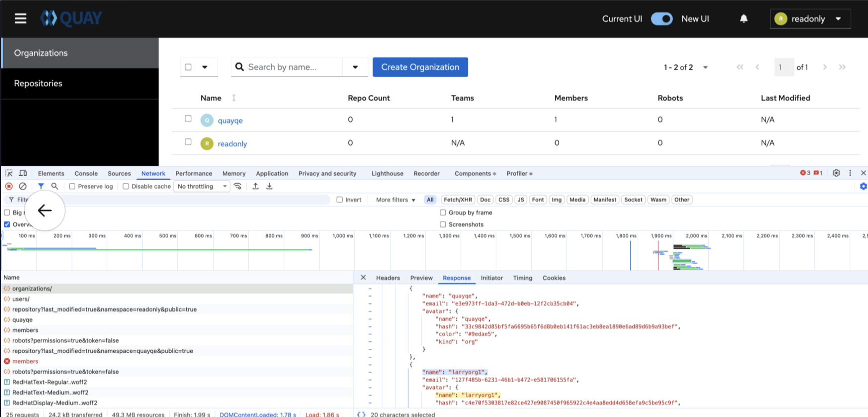The width and height of the screenshot is (868, 417).
Task: Click the record network log button
Action: 9,186
